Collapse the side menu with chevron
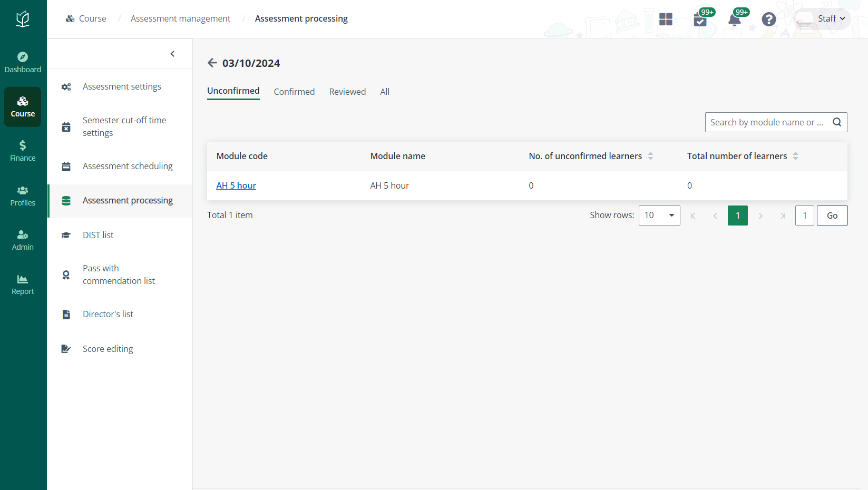Image resolution: width=868 pixels, height=490 pixels. 172,54
